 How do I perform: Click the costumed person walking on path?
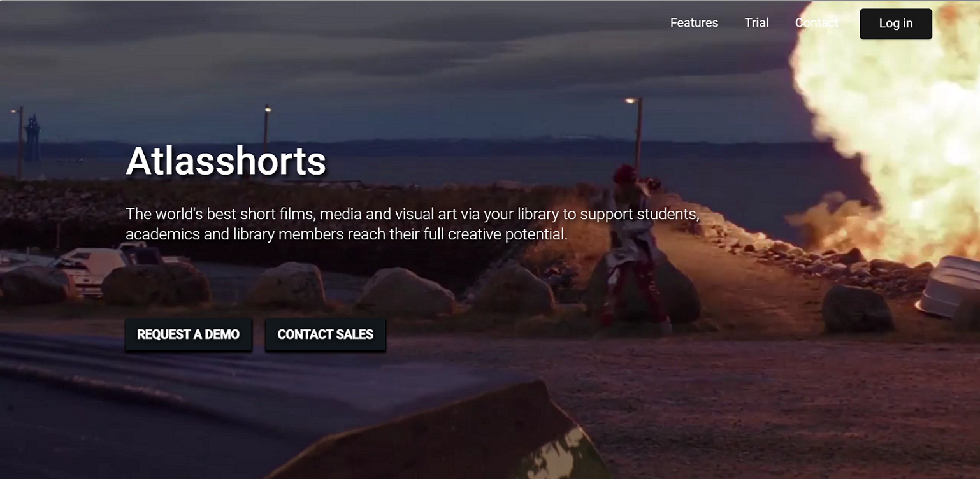[x=634, y=248]
